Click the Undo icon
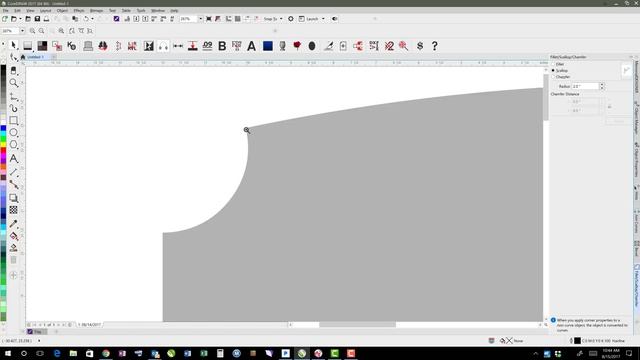The height and width of the screenshot is (360, 640). (x=86, y=19)
